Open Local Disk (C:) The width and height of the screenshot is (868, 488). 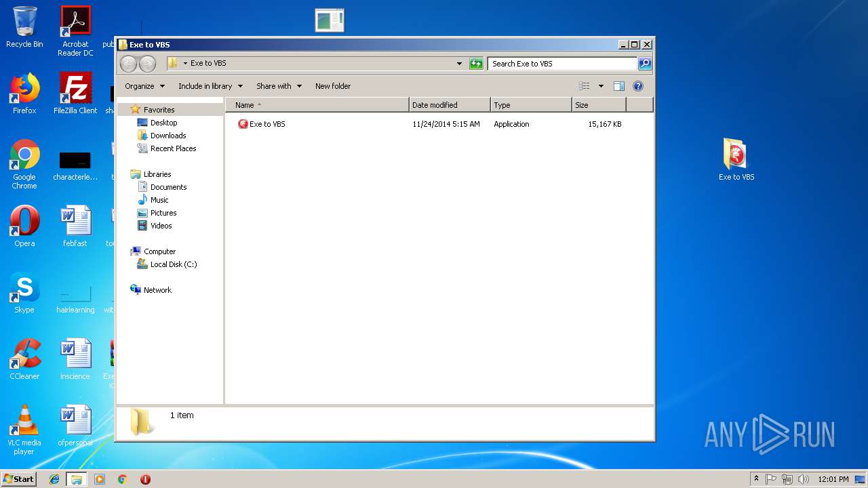174,264
